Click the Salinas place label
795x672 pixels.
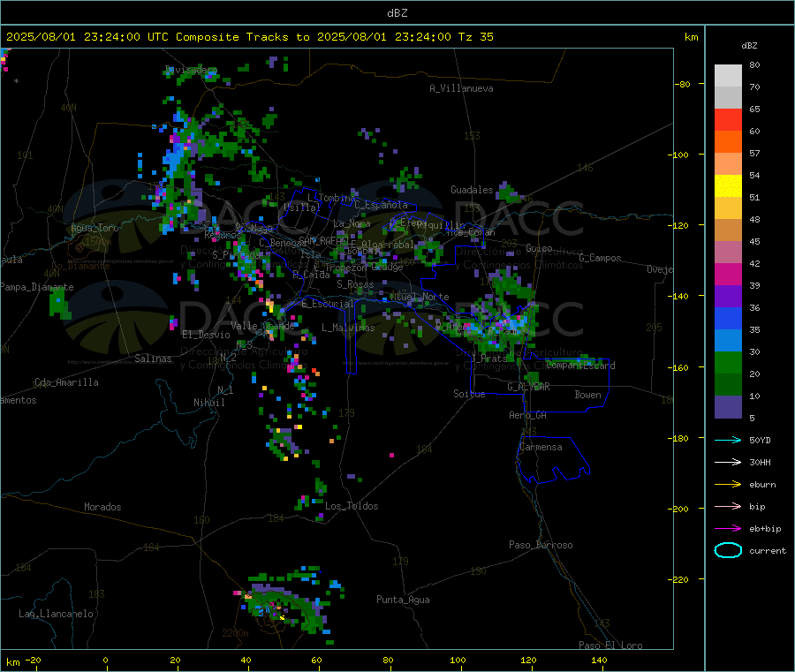pos(153,359)
